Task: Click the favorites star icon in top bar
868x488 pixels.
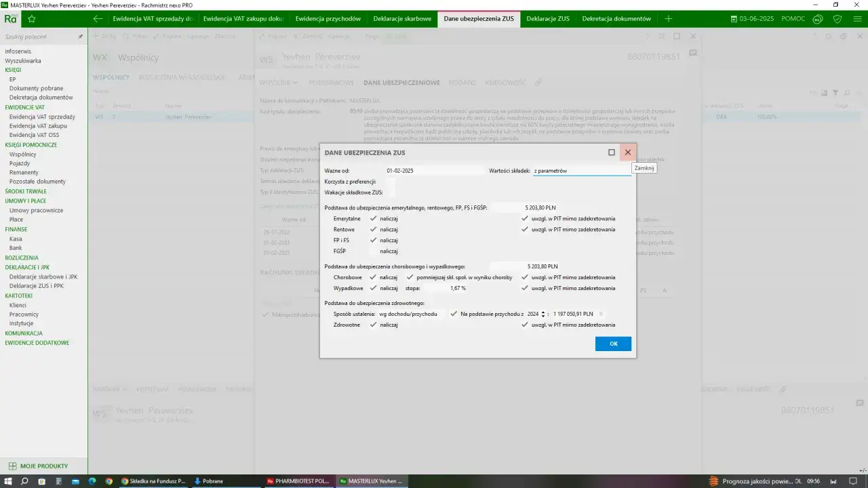Action: (31, 19)
